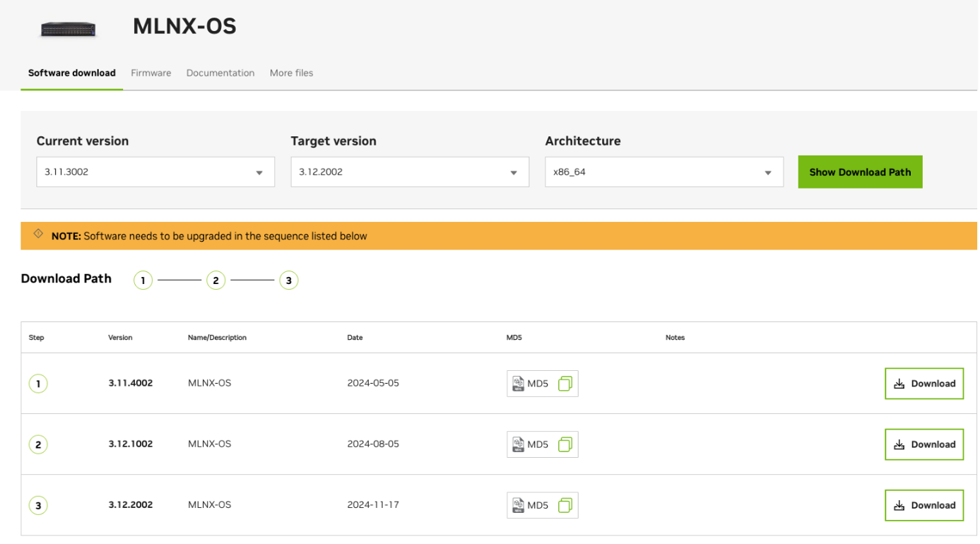This screenshot has width=980, height=544.
Task: Go to the More files tab
Action: point(291,73)
